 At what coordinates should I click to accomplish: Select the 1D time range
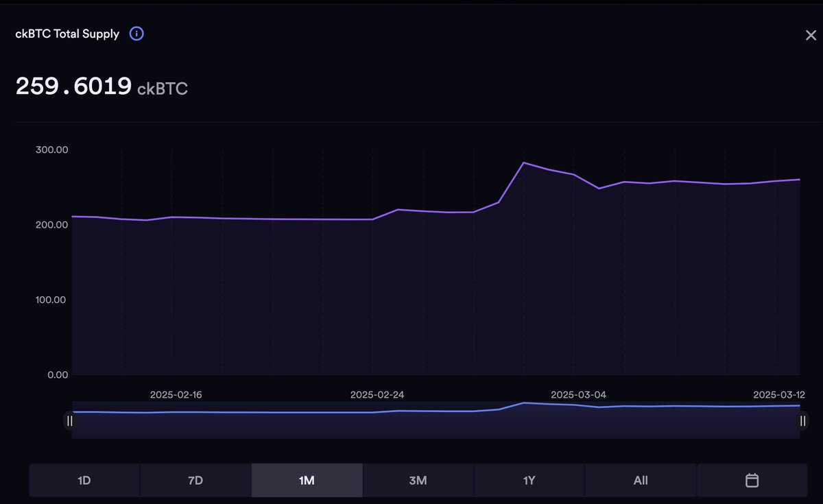(84, 480)
